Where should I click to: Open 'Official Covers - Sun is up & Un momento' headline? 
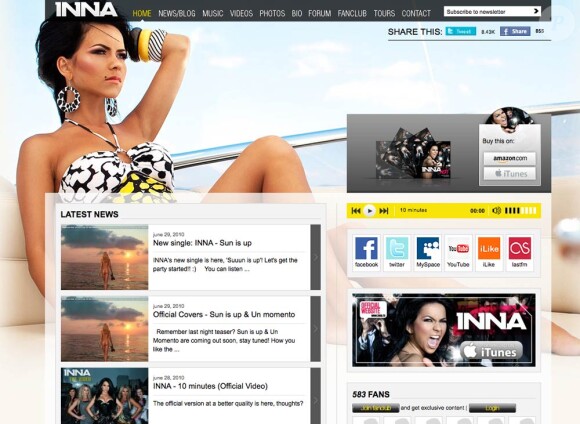tap(224, 314)
